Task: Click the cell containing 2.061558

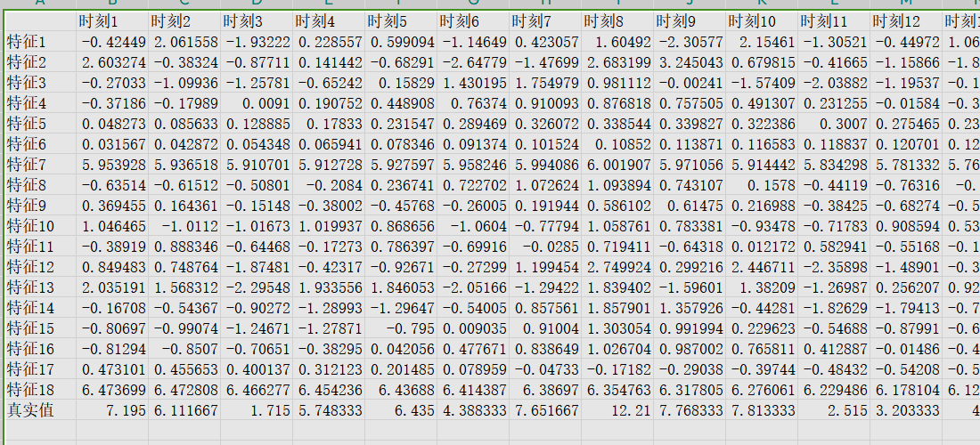Action: pos(184,43)
